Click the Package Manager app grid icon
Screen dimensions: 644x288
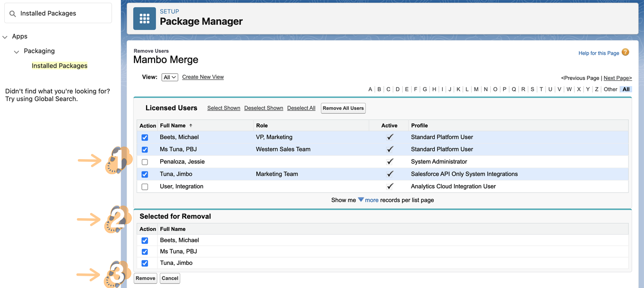[x=144, y=18]
